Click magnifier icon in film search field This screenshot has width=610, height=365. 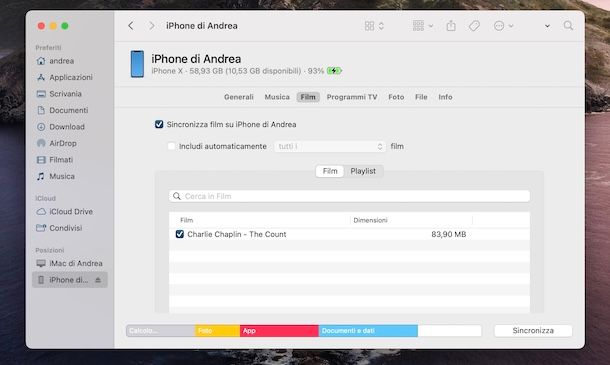pyautogui.click(x=177, y=196)
